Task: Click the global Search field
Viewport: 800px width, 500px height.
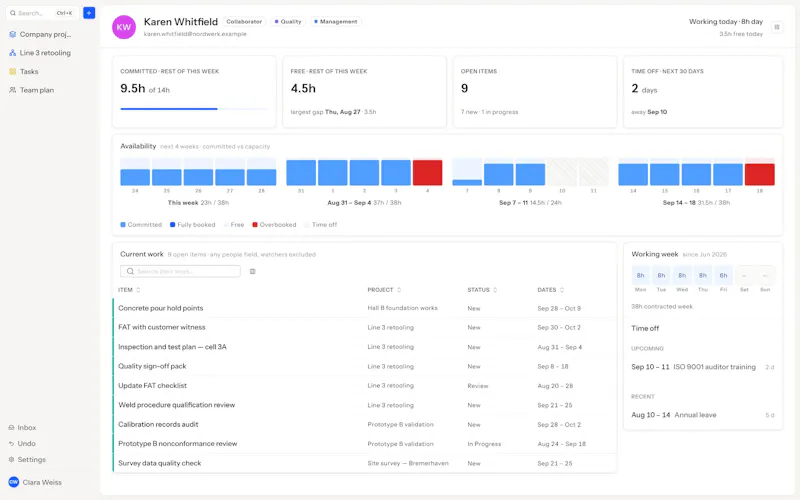Action: point(43,13)
